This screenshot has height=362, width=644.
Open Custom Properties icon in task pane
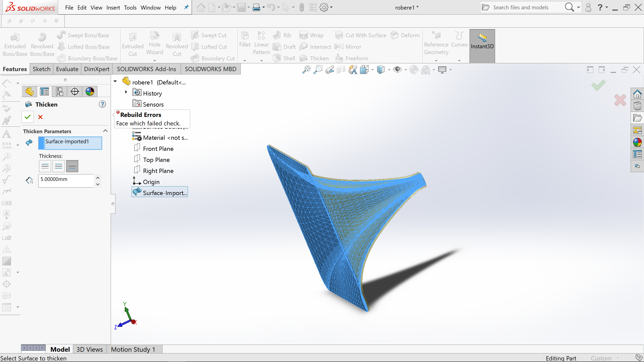click(x=637, y=154)
